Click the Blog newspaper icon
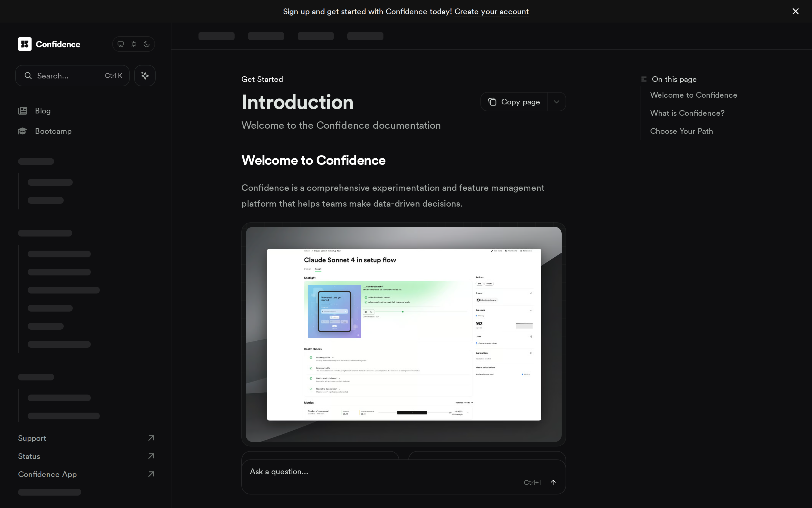Image resolution: width=812 pixels, height=508 pixels. point(23,111)
